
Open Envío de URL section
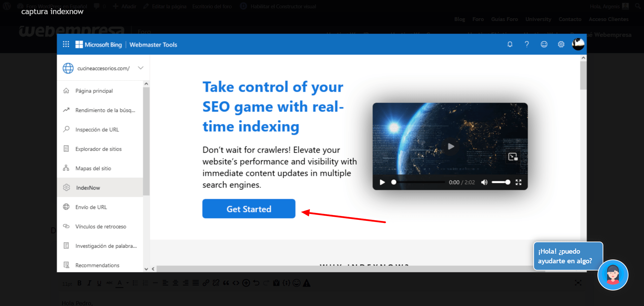100,207
